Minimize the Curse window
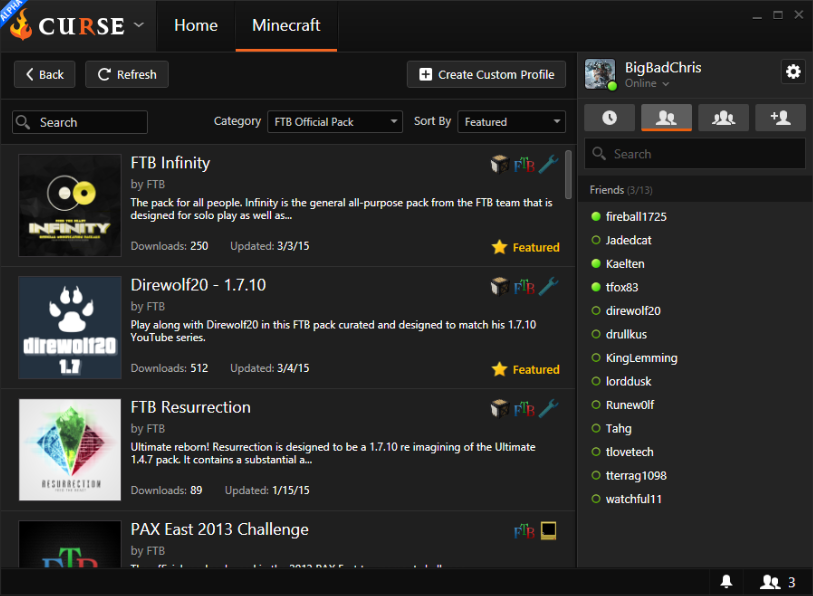The image size is (813, 596). (757, 16)
